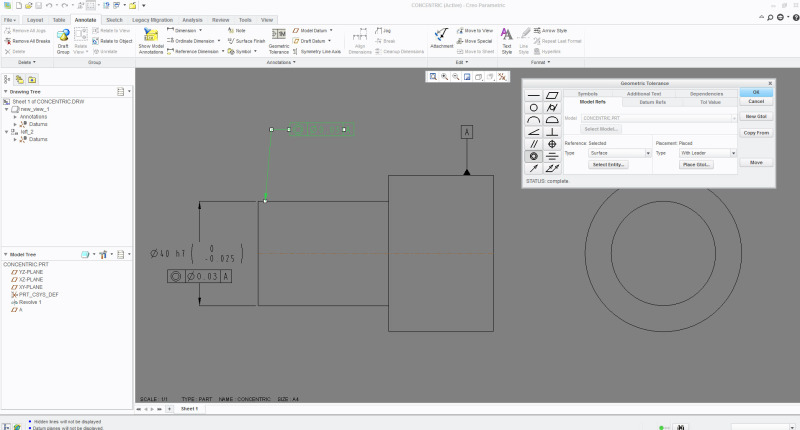The width and height of the screenshot is (800, 430).
Task: Select the Symmetry tolerance symbol
Action: (x=552, y=157)
